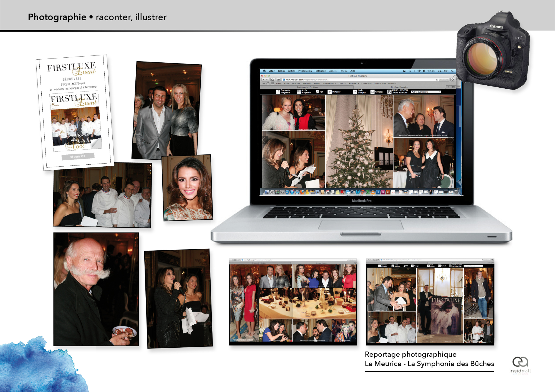The image size is (555, 392).
Task: Click the Safari reload page icon
Action: [x=437, y=80]
